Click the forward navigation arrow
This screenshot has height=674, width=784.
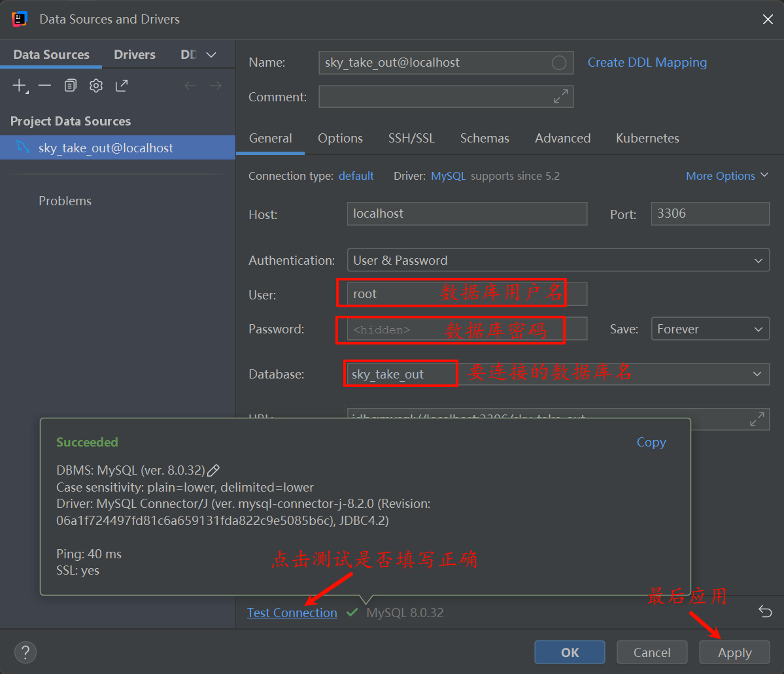point(216,85)
